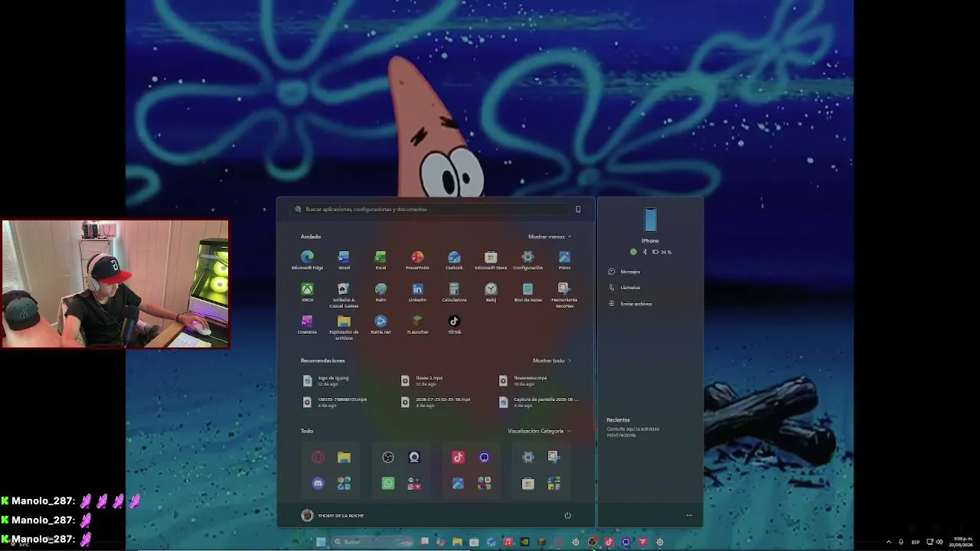This screenshot has height=551, width=980.
Task: Open Configuración from pinned apps
Action: pyautogui.click(x=528, y=260)
